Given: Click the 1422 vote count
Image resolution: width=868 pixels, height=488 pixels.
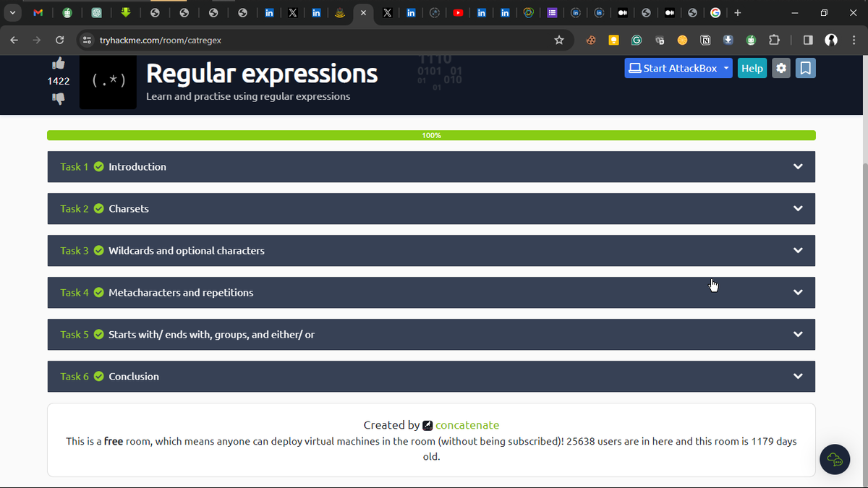Looking at the screenshot, I should 59,81.
